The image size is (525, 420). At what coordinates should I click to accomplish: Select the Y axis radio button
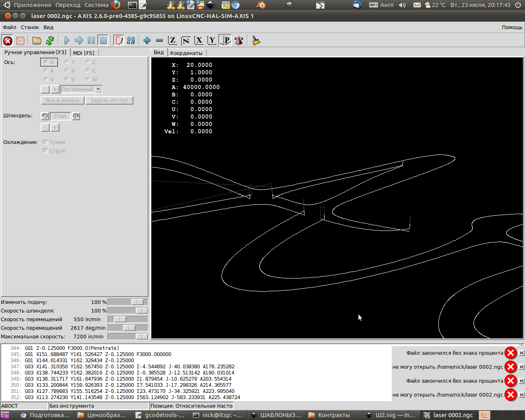point(67,62)
